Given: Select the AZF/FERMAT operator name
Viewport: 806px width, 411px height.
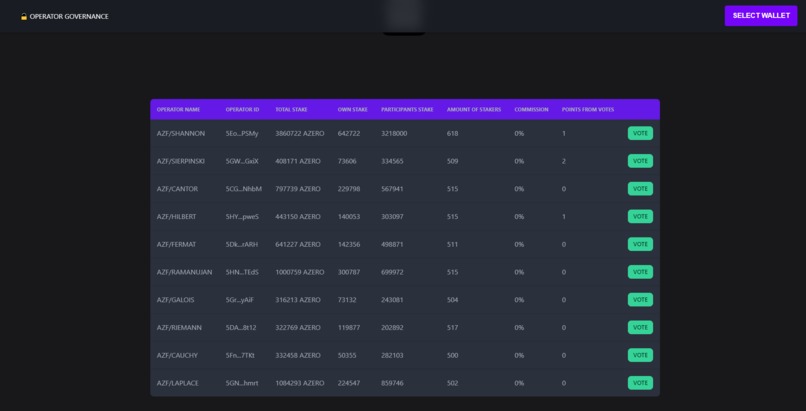Looking at the screenshot, I should click(x=176, y=244).
